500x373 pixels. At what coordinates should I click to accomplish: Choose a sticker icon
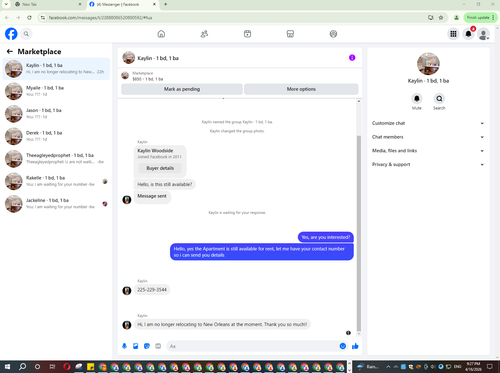pos(147,346)
